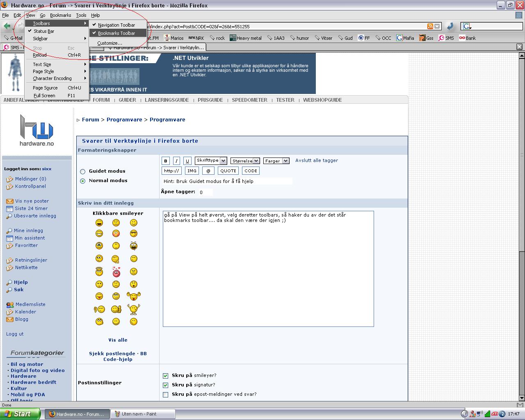Image resolution: width=525 pixels, height=420 pixels.
Task: Select Guidet modus radio button
Action: coord(83,171)
